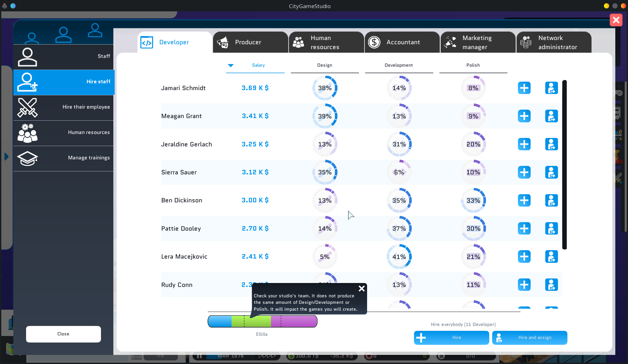628x364 pixels.
Task: Click the Hire and assign everybody button
Action: click(530, 338)
